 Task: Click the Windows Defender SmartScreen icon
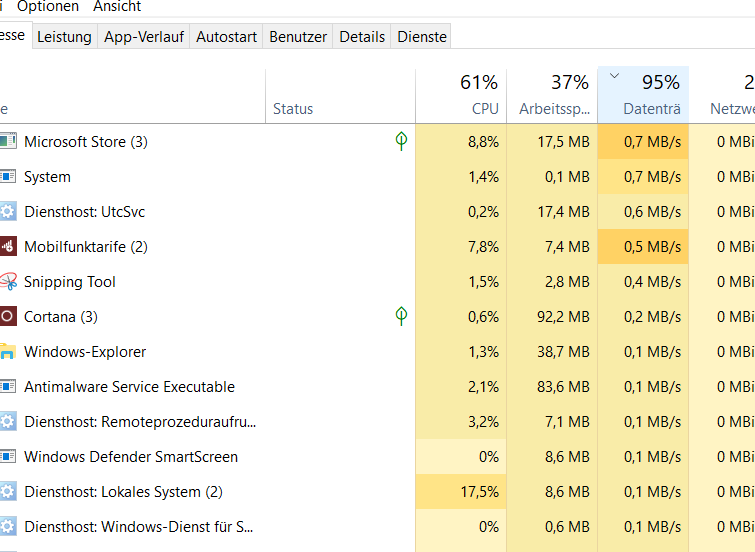tap(8, 456)
